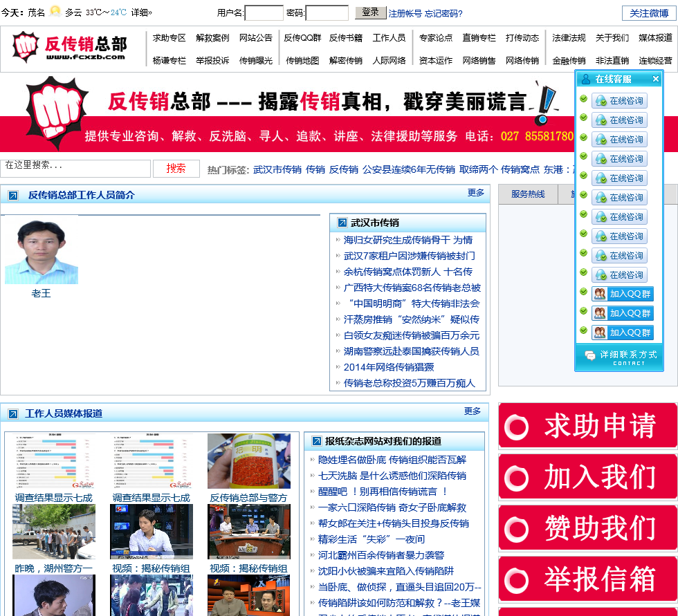Click the 昨晚，湖州警方一 photo thumbnail
678x616 pixels.
(54, 532)
